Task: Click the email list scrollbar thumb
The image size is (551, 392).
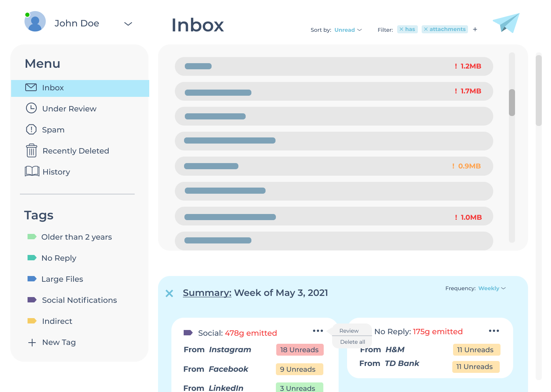Action: pos(511,102)
